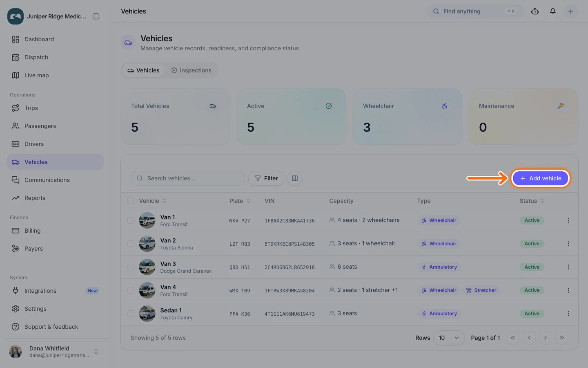This screenshot has height=368, width=588.
Task: Open row actions menu for Van 1
Action: pos(568,220)
